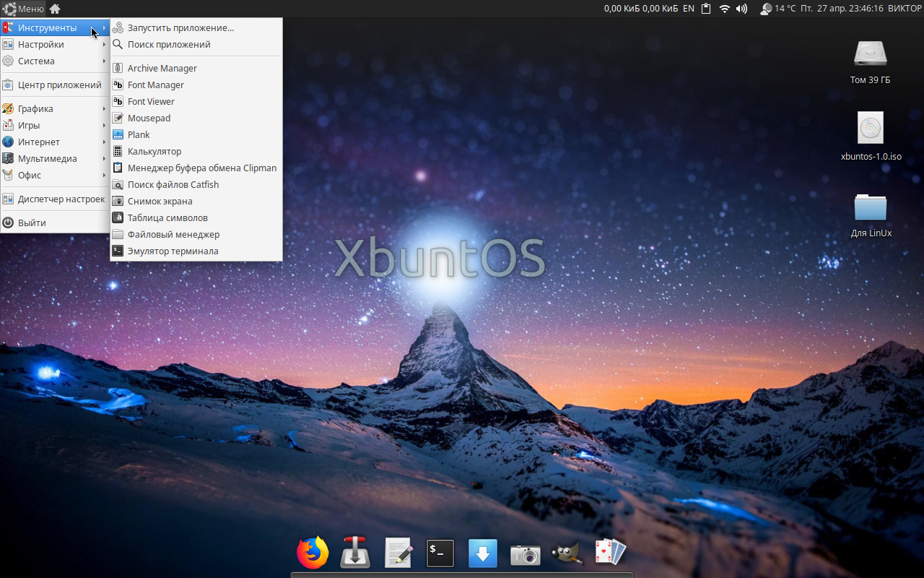This screenshot has width=924, height=578.
Task: Select the xbuntos-1.0.iso file on desktop
Action: click(871, 136)
